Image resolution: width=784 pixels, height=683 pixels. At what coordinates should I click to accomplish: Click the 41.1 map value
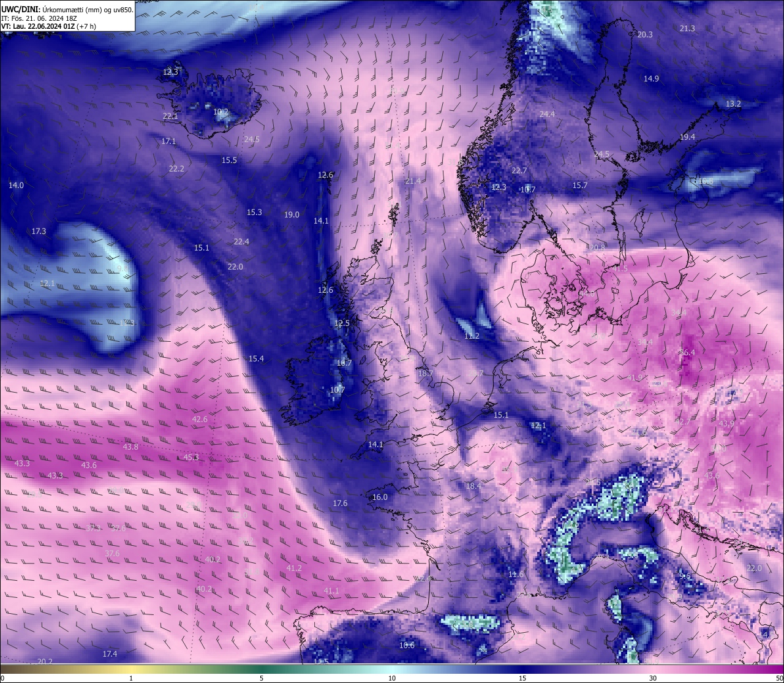point(331,591)
